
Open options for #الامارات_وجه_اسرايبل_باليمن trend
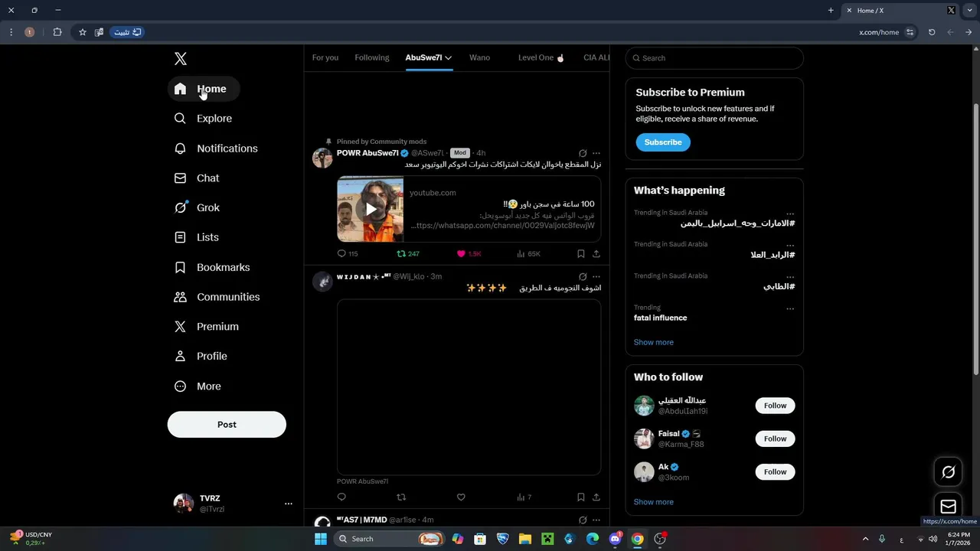click(x=790, y=214)
